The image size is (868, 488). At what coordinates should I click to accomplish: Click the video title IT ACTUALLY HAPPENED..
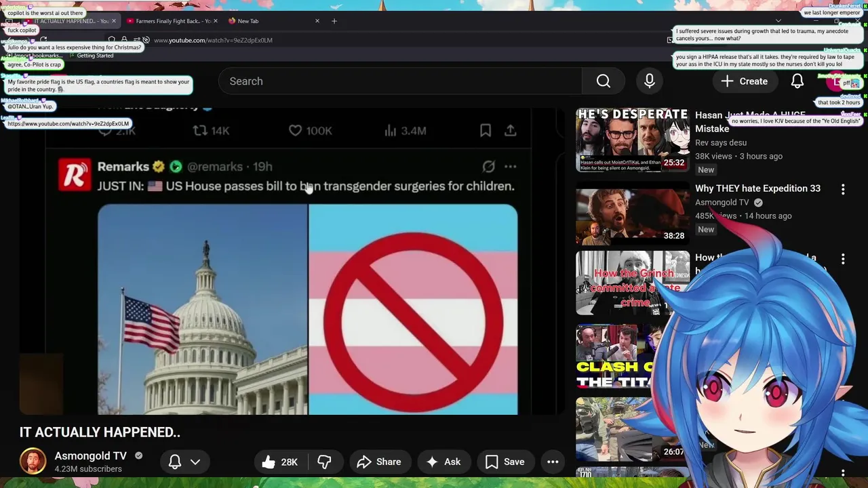[x=100, y=432]
